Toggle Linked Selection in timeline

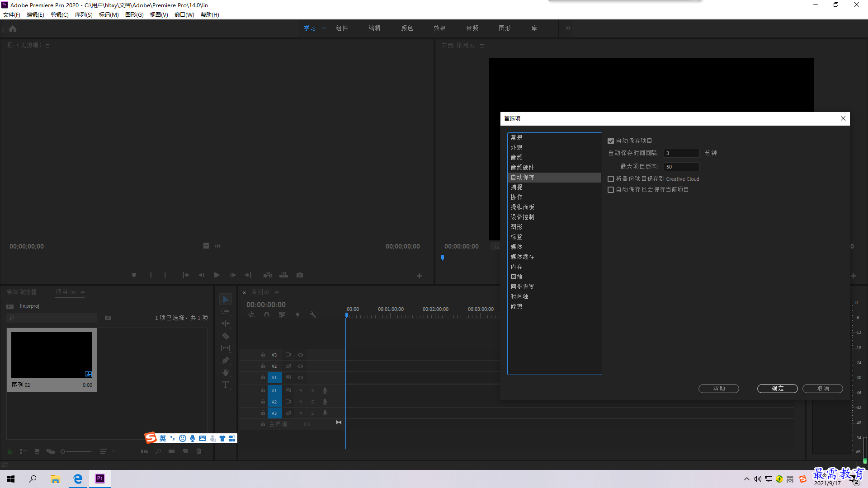pos(282,314)
